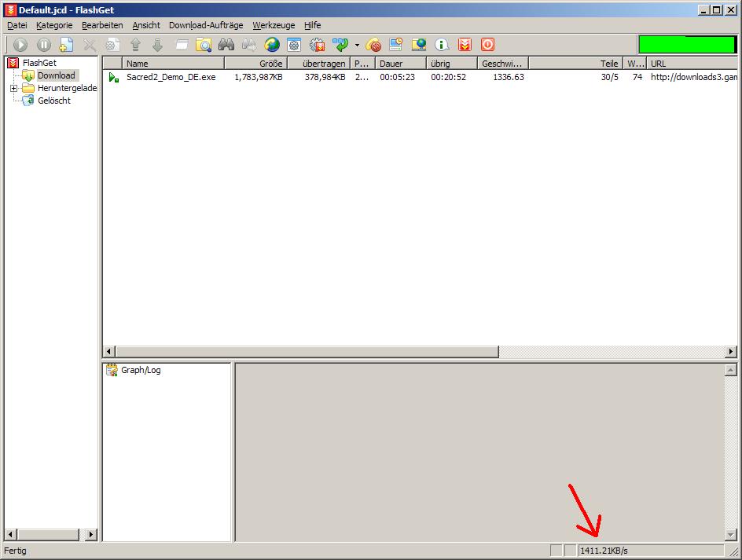Sort by the Name column header

173,64
